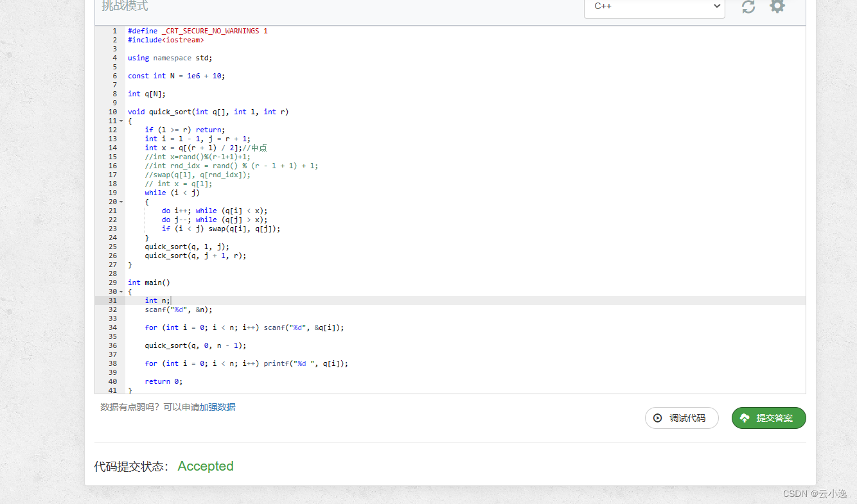This screenshot has height=504, width=857.
Task: Collapse the fold arrow at line 20
Action: tap(121, 202)
